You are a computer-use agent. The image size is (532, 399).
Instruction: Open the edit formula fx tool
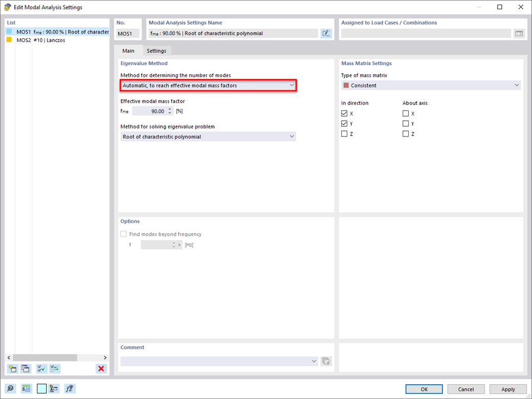pos(70,388)
